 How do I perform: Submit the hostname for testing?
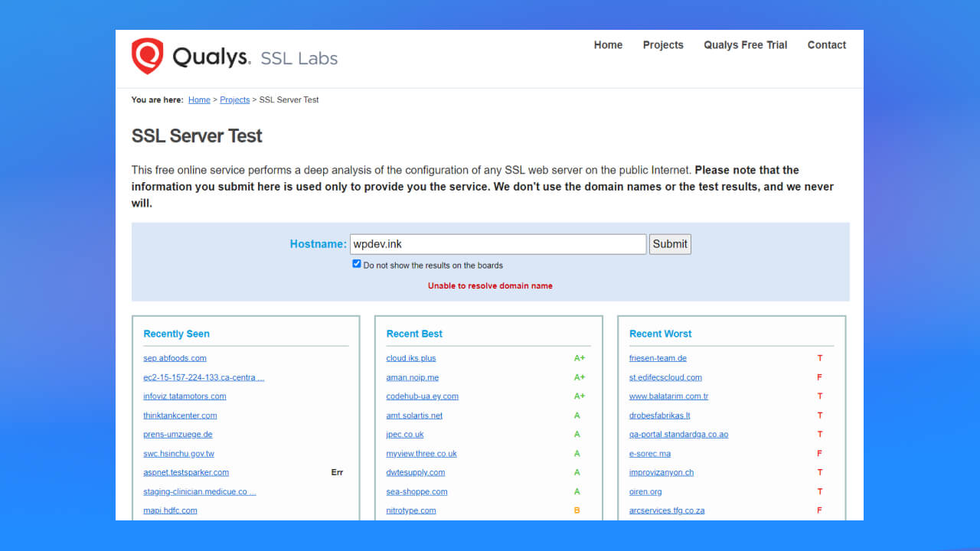[670, 244]
